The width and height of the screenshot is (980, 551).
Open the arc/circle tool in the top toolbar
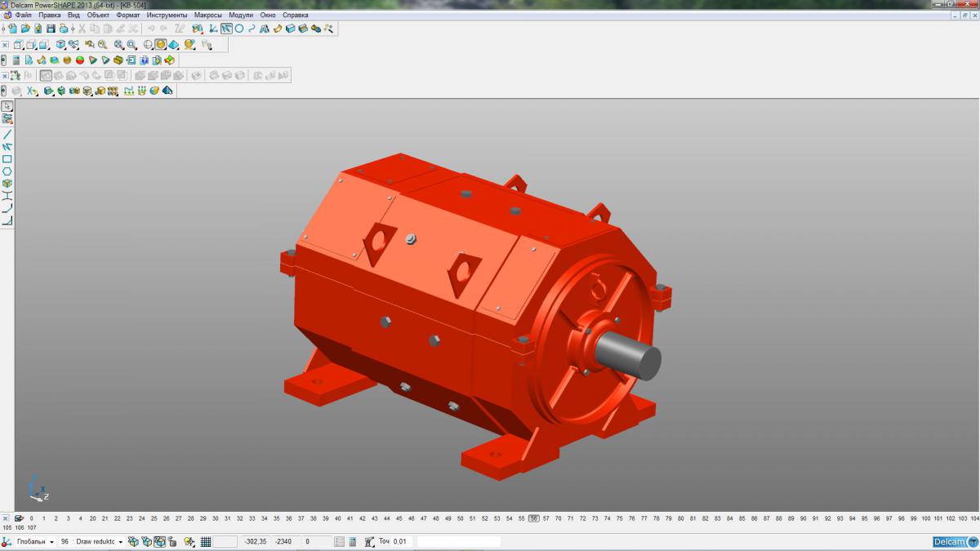[x=239, y=29]
